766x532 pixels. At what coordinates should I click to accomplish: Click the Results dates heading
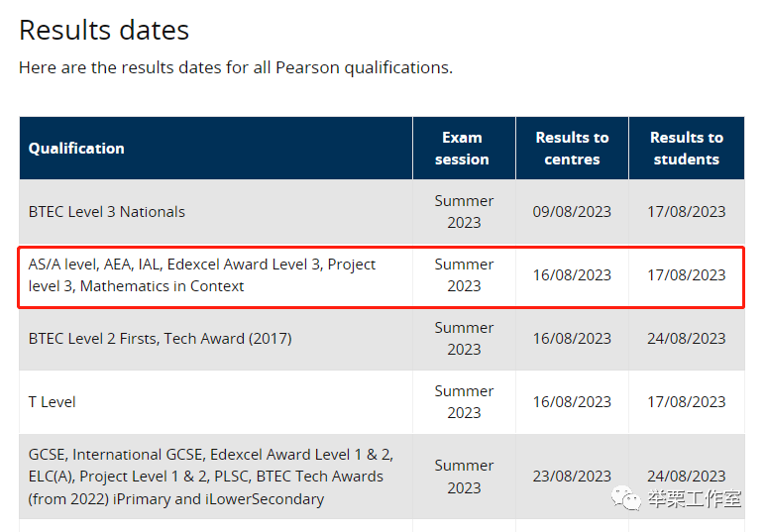(x=104, y=31)
